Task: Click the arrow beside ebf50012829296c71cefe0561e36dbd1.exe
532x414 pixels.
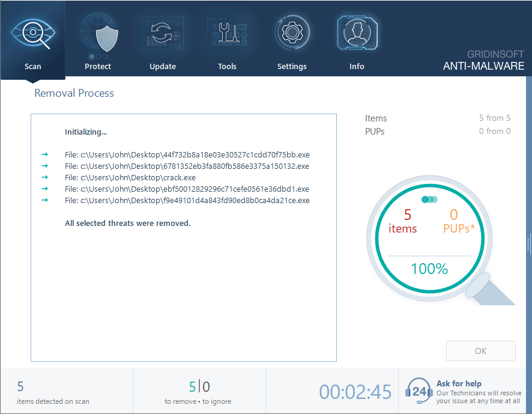Action: [x=45, y=189]
